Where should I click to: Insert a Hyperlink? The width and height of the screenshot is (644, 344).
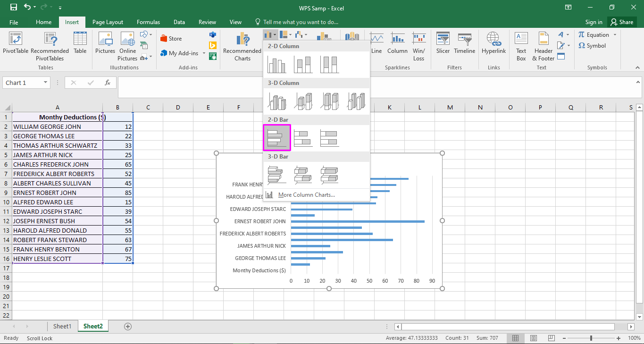coord(493,46)
